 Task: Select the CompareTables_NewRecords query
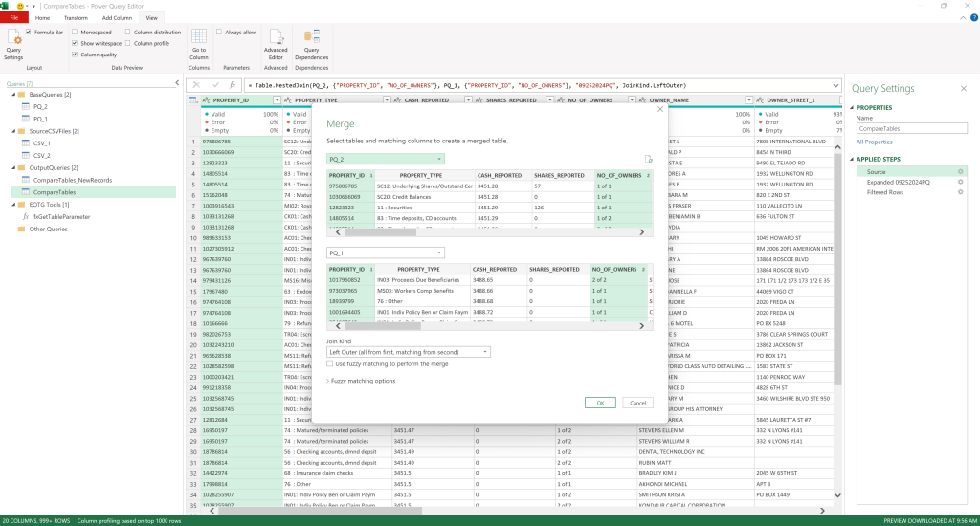tap(73, 180)
